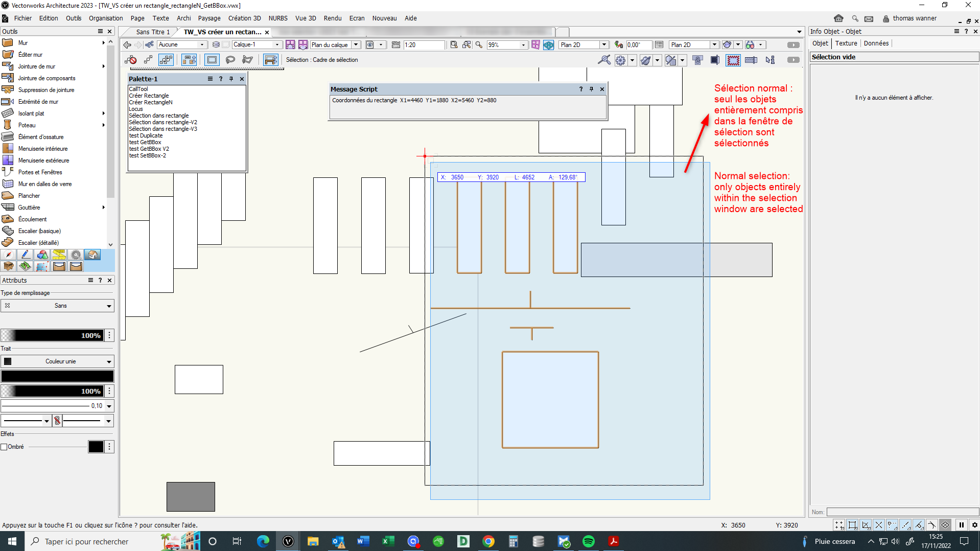Select the Mur wall tool
Viewport: 980px width, 551px height.
(x=23, y=43)
